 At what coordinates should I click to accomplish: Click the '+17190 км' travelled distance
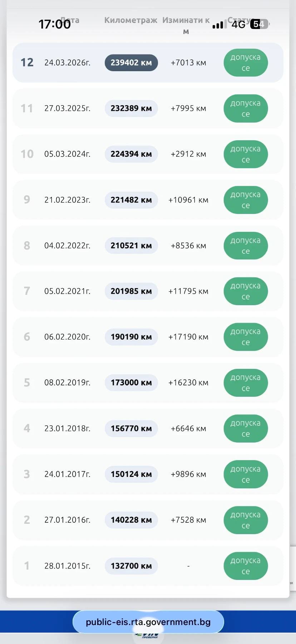(188, 337)
